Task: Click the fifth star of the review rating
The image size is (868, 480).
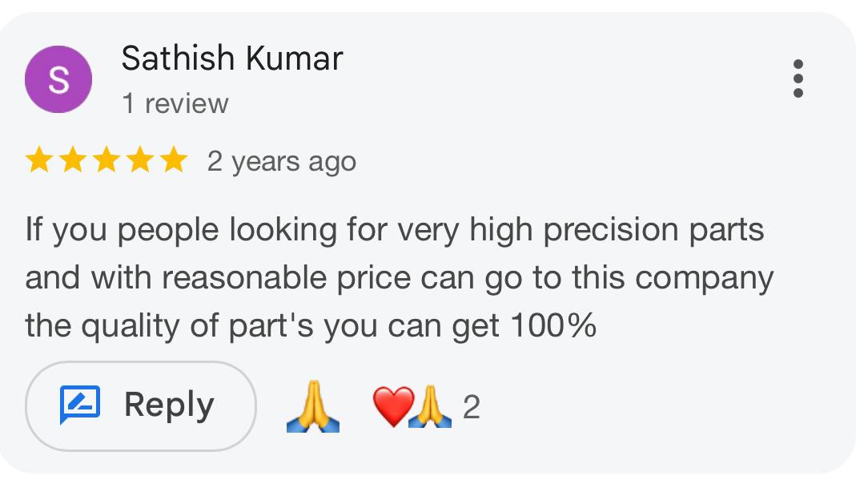Action: point(175,159)
